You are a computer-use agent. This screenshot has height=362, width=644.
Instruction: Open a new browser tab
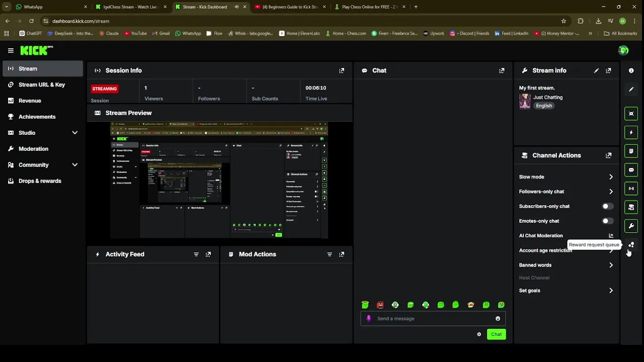(x=416, y=7)
